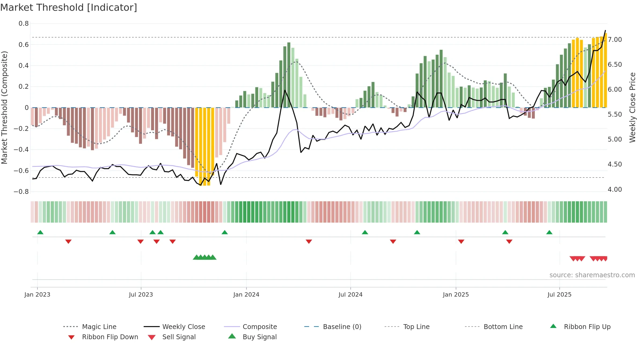The height and width of the screenshot is (362, 644).
Task: Click the −0.6 left axis tick label
Action: (21, 171)
